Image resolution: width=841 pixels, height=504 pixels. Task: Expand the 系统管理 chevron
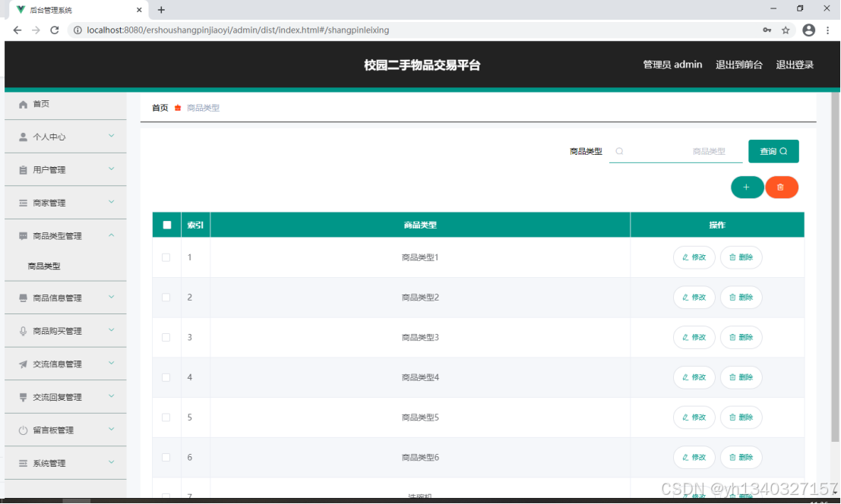112,462
